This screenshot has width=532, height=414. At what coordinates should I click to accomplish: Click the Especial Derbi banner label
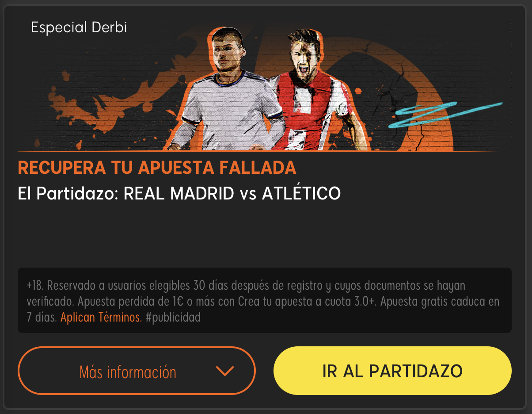point(79,27)
